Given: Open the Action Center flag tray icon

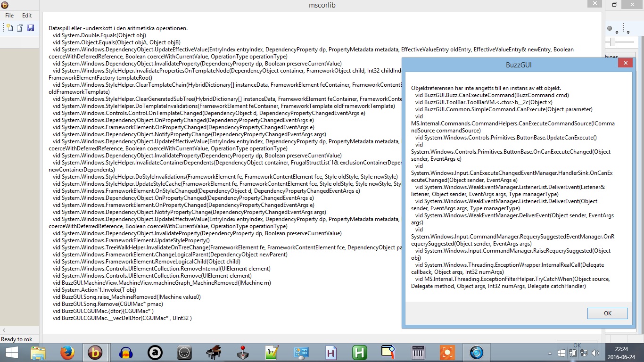Looking at the screenshot, I should pyautogui.click(x=561, y=353).
